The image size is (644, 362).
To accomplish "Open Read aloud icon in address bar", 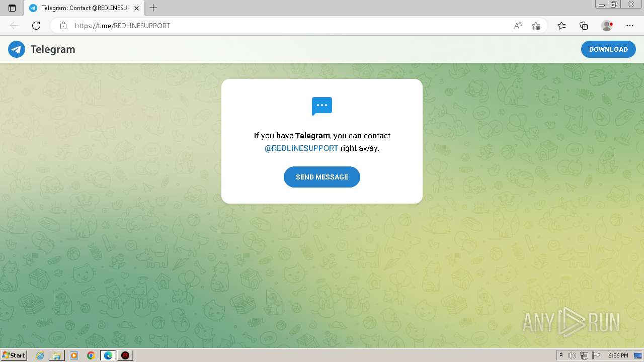I will [x=518, y=26].
